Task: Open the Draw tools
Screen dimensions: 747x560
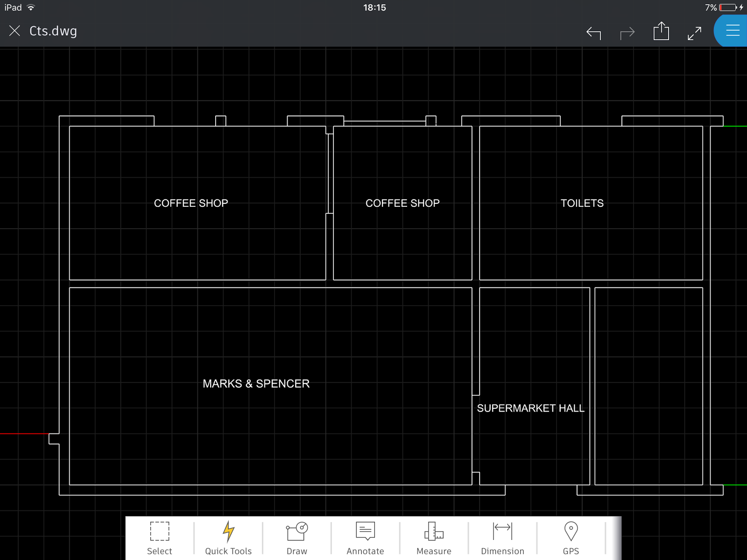Action: [x=297, y=538]
